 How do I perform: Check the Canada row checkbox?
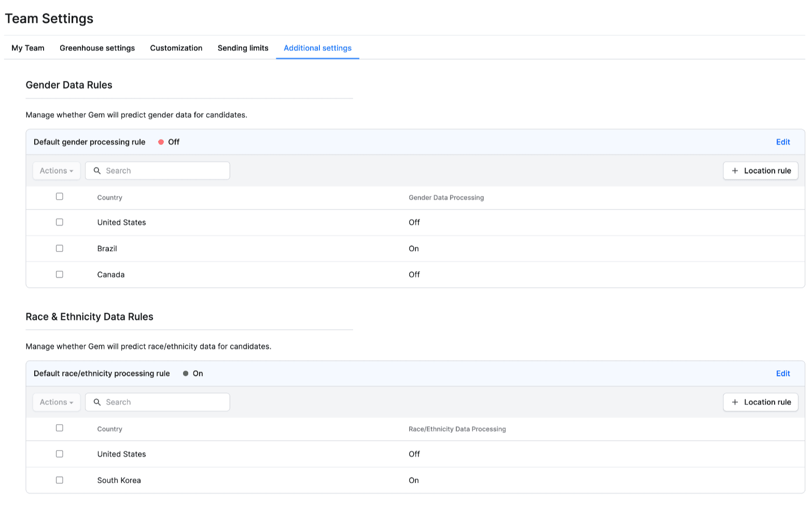click(x=60, y=274)
